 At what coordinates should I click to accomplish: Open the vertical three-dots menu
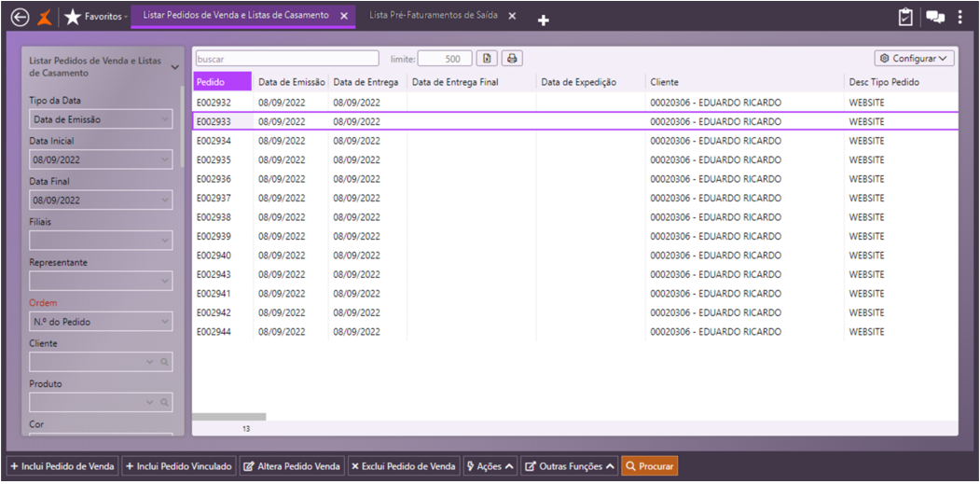960,18
